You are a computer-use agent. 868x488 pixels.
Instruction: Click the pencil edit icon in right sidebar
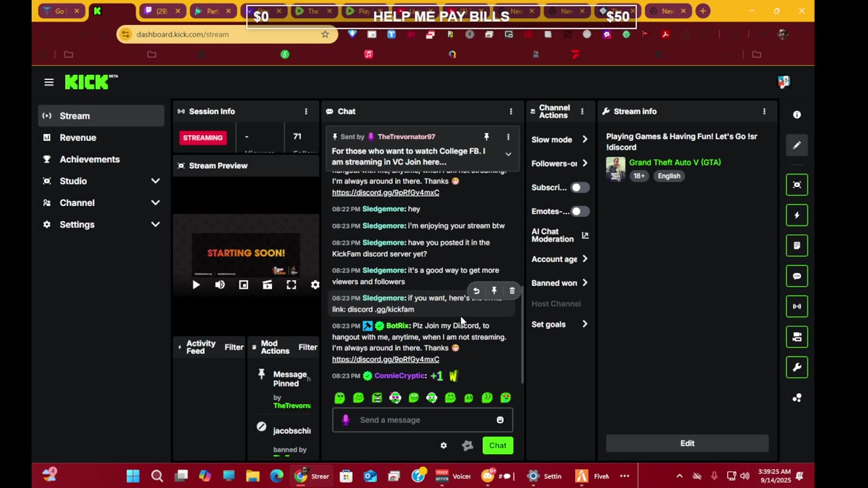(797, 145)
